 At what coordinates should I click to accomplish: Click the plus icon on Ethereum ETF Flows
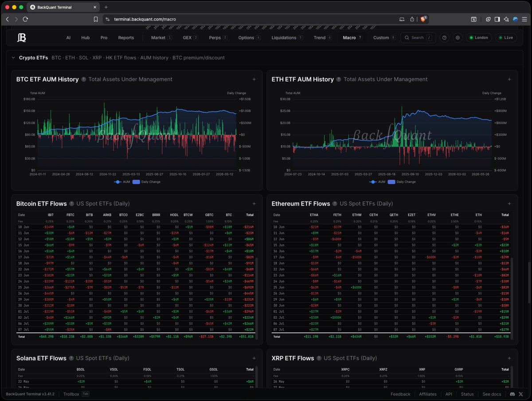click(509, 204)
